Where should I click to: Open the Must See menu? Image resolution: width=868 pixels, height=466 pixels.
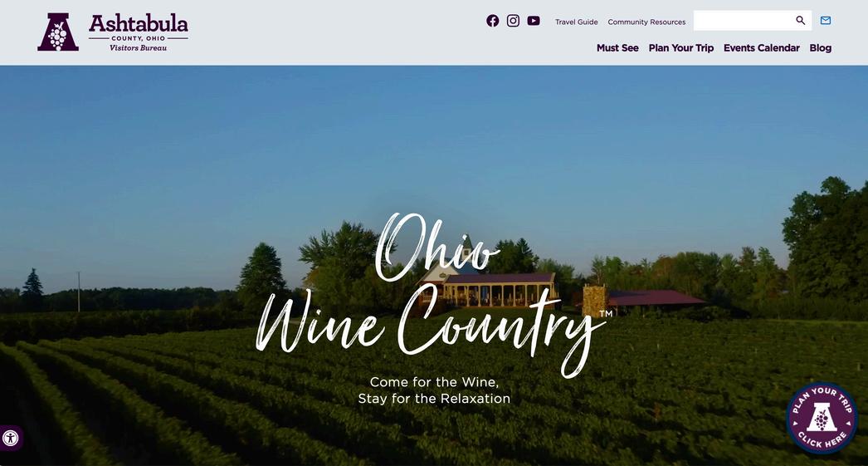tap(617, 48)
